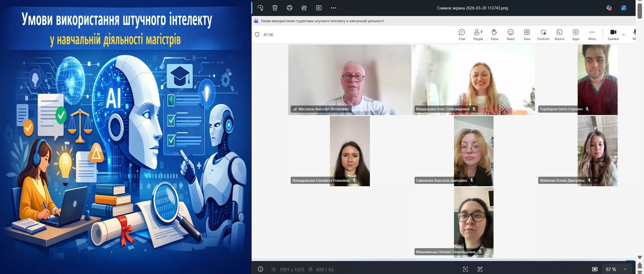
Task: Raise your hand in the meeting
Action: [x=494, y=34]
